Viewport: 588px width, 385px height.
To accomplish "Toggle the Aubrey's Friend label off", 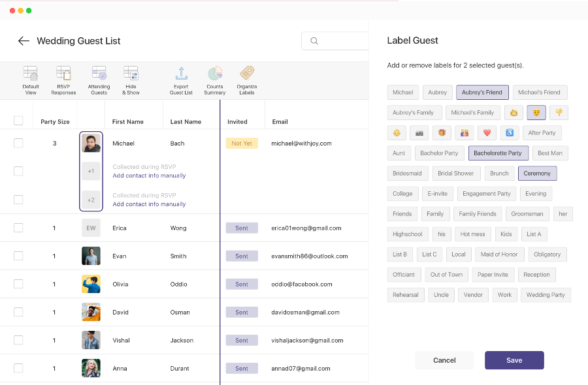I will [x=482, y=92].
